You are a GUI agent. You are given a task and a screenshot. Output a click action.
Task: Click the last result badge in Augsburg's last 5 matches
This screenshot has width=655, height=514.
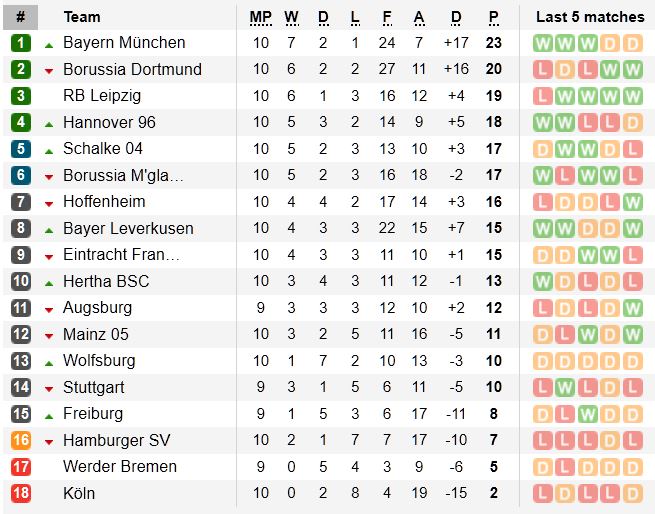coord(632,308)
